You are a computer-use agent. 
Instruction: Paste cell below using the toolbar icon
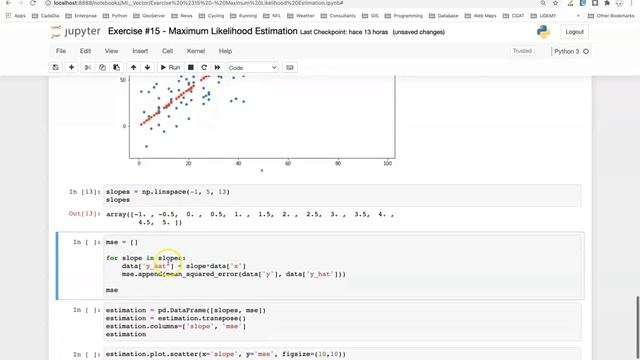click(x=116, y=67)
